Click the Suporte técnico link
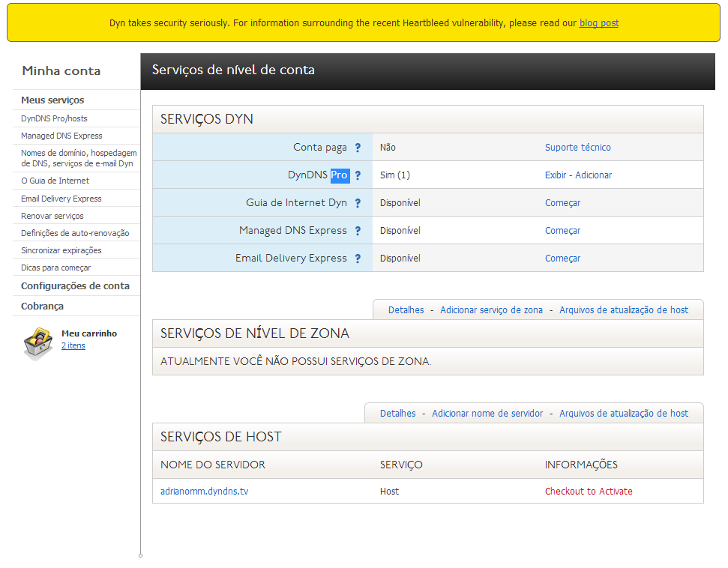The width and height of the screenshot is (728, 568). click(578, 148)
